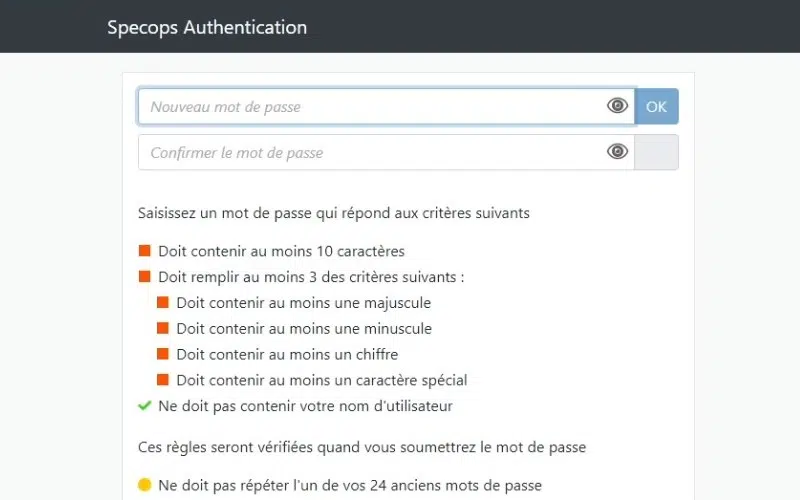Click the Confirmer le mot de passe field
800x500 pixels.
(370, 152)
